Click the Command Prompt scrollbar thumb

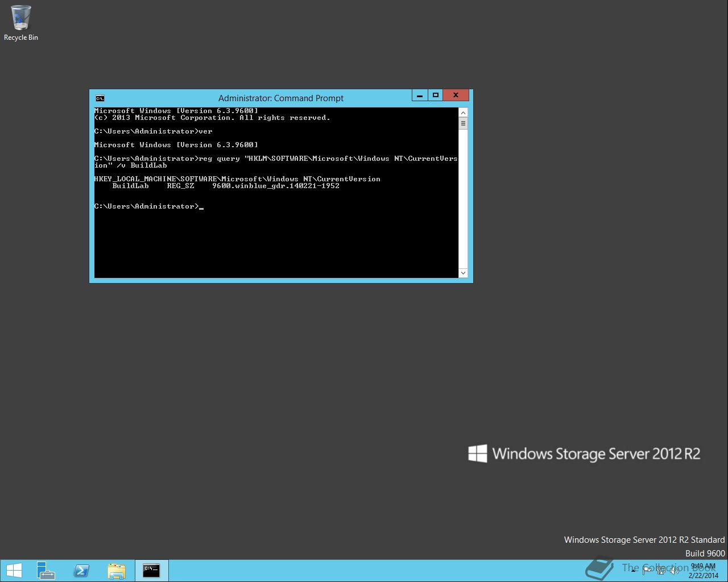pos(463,123)
